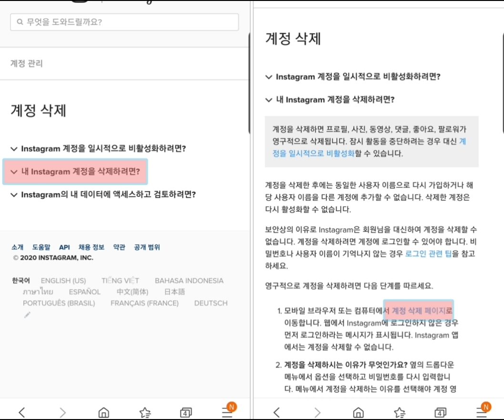Click the '계정 삭제' heading in right window
This screenshot has height=420, width=504.
click(x=293, y=39)
